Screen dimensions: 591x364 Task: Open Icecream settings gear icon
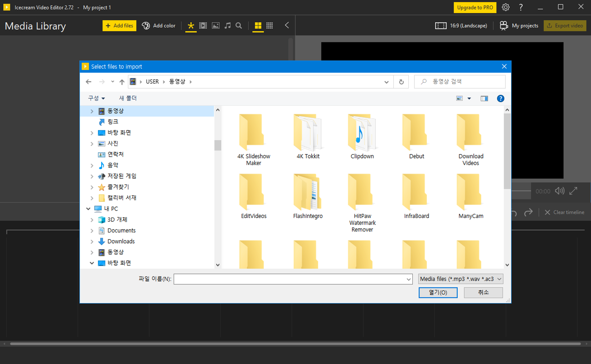[506, 7]
